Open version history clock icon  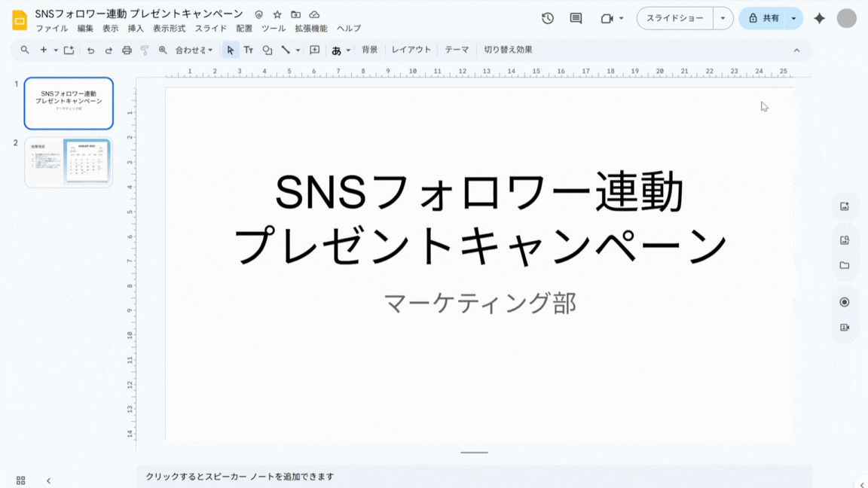tap(548, 18)
